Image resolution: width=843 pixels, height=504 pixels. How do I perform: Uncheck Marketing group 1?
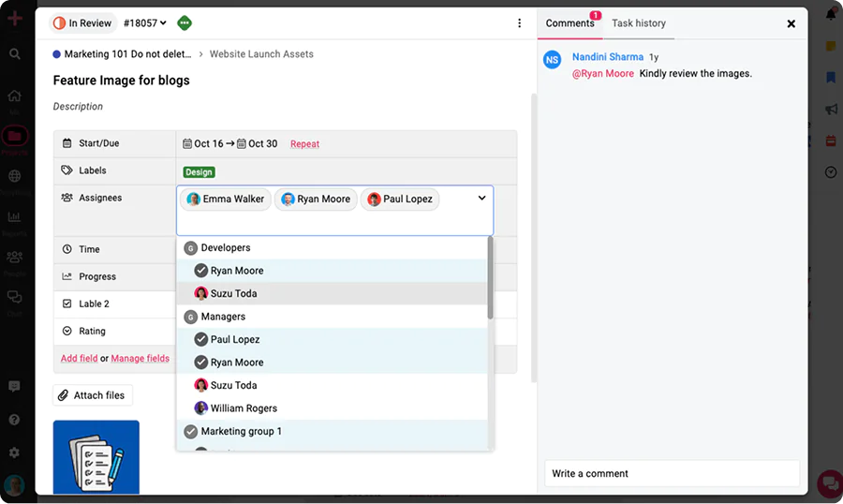332,431
